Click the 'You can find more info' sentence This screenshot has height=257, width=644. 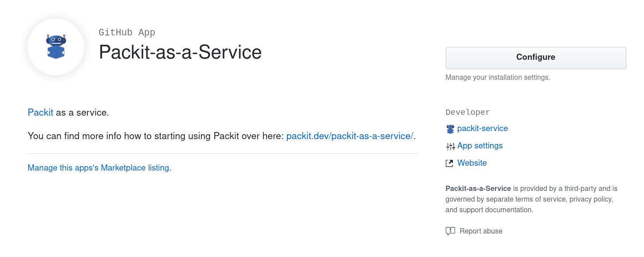click(155, 136)
